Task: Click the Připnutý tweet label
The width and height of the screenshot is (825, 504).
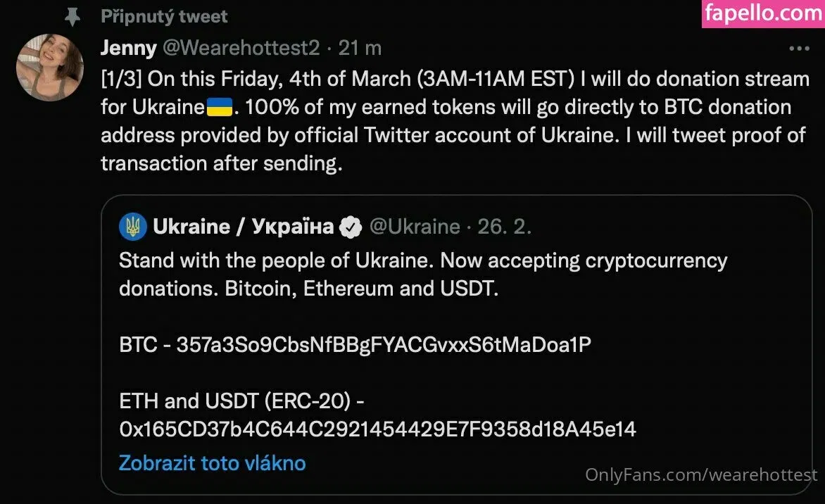Action: point(164,16)
